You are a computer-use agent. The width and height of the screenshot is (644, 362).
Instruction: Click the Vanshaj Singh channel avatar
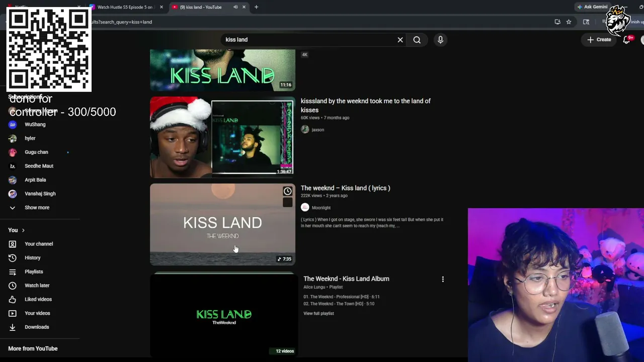(13, 194)
